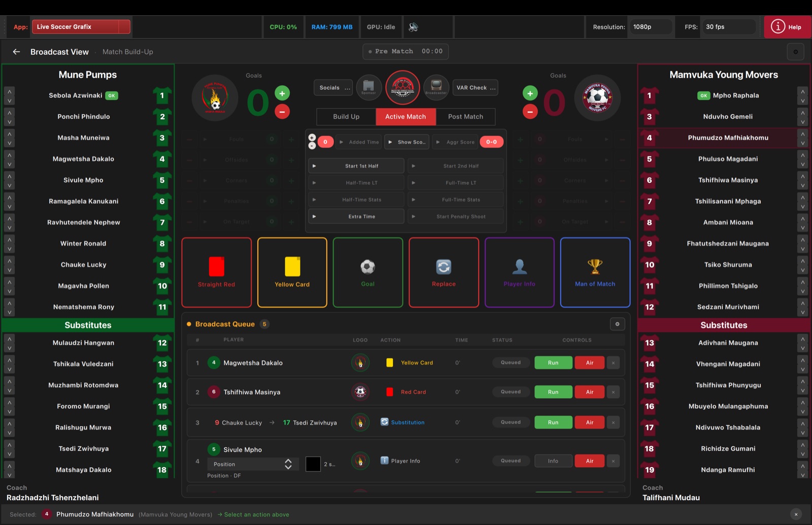The width and height of the screenshot is (812, 525).
Task: Open Broadcast Queue settings gear
Action: (617, 324)
